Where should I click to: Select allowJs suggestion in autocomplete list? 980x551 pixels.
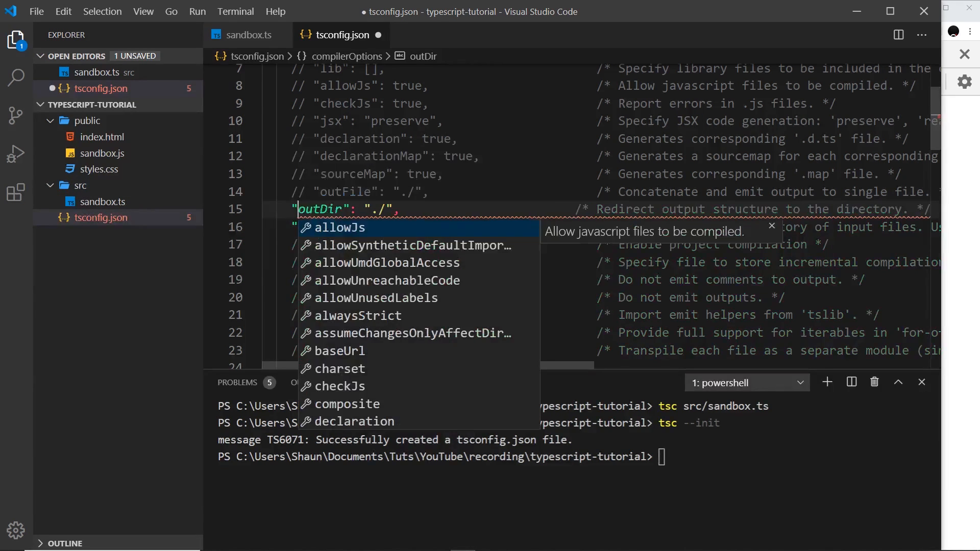419,228
